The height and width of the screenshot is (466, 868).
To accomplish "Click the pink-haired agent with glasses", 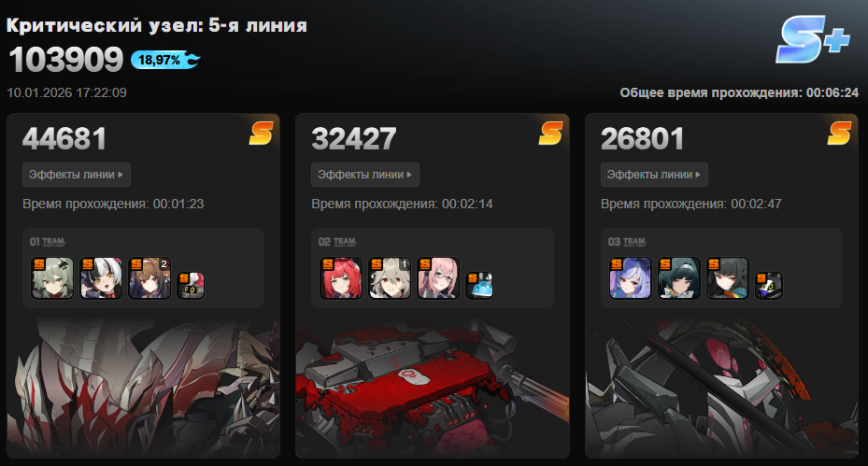I will click(438, 278).
